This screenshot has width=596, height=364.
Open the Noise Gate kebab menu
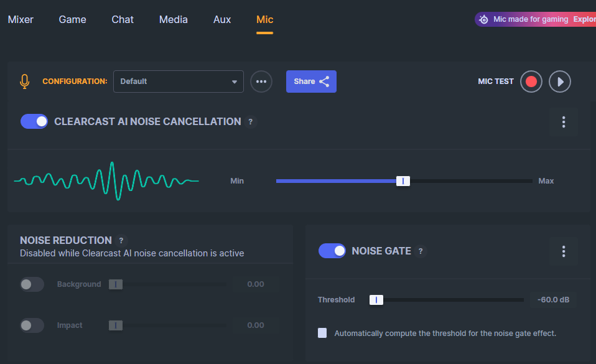click(564, 251)
